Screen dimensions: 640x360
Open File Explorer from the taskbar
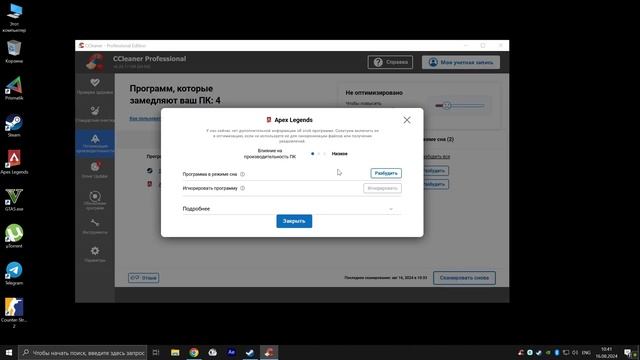click(175, 352)
